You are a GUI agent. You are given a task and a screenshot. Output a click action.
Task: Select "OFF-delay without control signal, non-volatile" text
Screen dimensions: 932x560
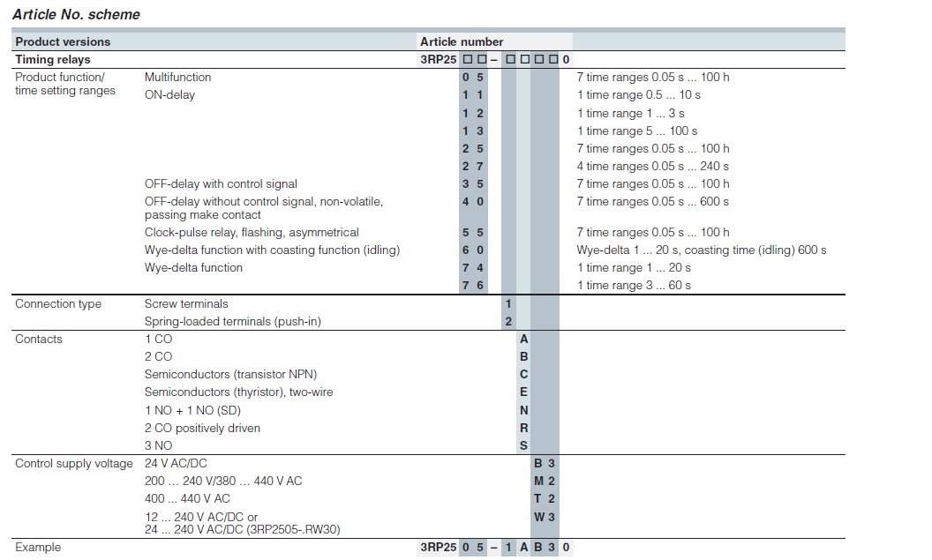coord(263,202)
